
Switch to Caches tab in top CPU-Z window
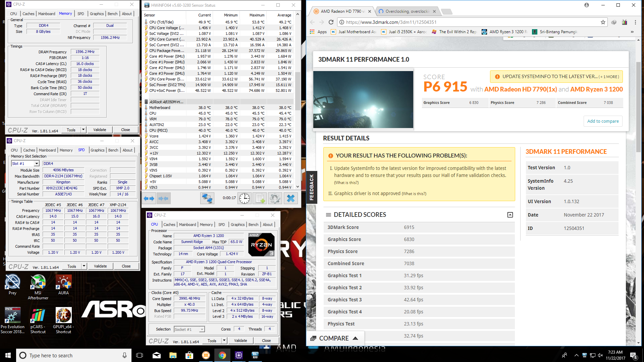28,14
